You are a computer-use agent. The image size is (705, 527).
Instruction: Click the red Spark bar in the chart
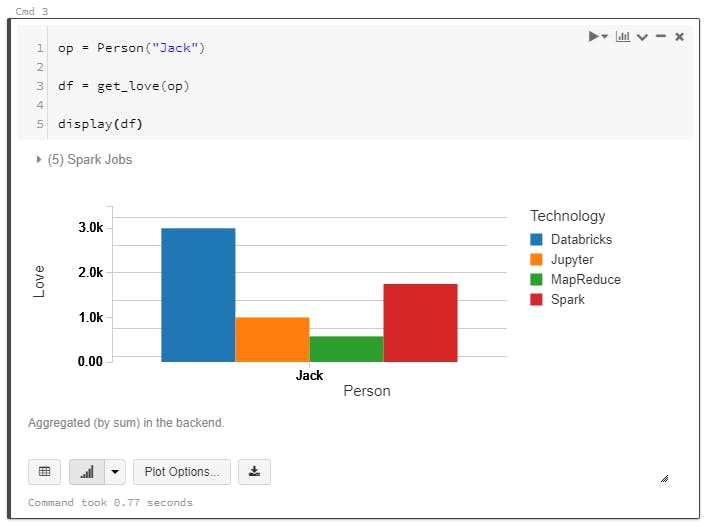pos(420,322)
